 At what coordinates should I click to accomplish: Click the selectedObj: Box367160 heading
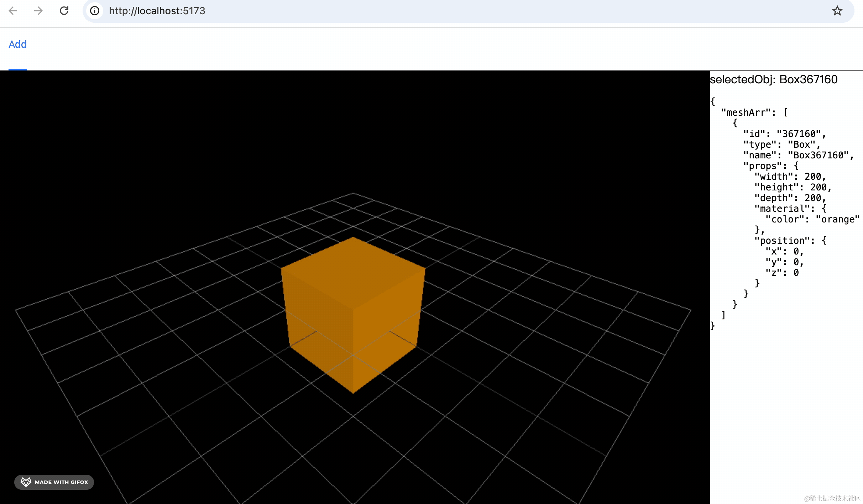click(x=774, y=79)
